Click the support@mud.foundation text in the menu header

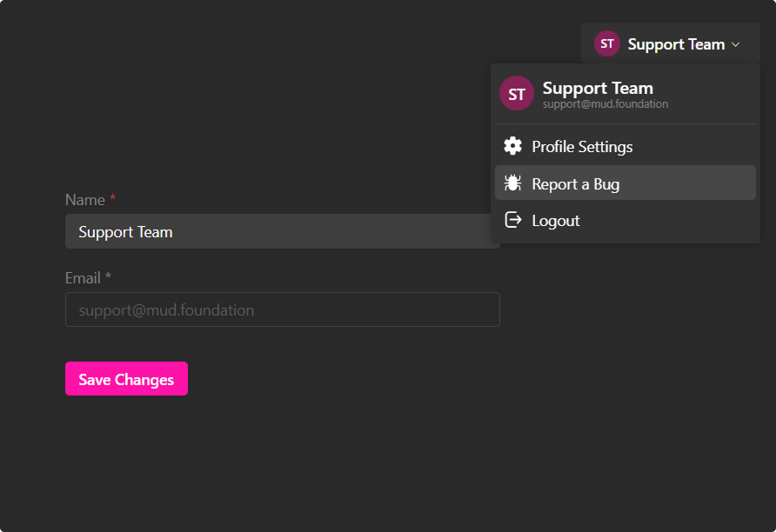click(605, 104)
